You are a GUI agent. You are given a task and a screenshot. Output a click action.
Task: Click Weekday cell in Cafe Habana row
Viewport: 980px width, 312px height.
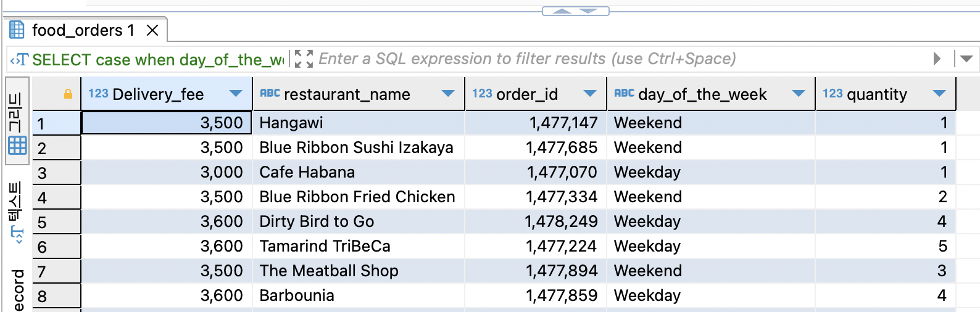click(711, 172)
